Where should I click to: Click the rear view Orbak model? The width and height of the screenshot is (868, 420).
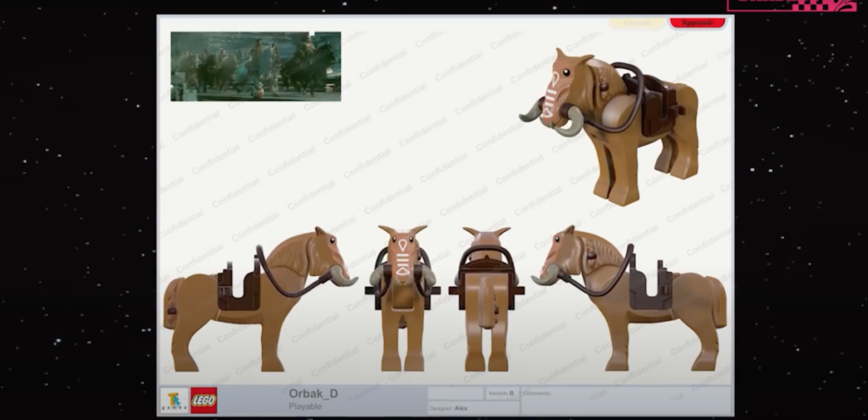coord(486,297)
